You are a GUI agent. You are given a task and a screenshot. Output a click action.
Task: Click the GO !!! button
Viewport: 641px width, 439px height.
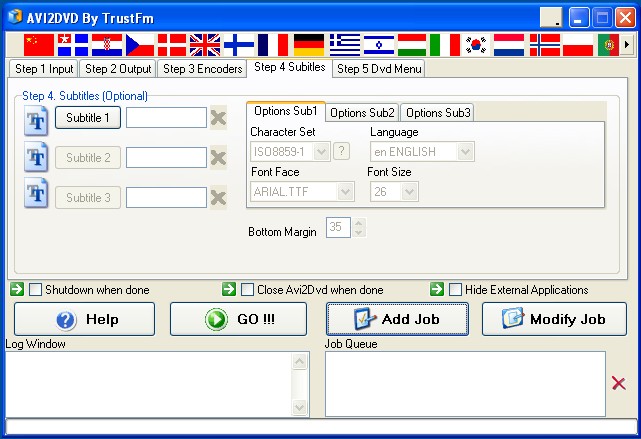(x=238, y=319)
